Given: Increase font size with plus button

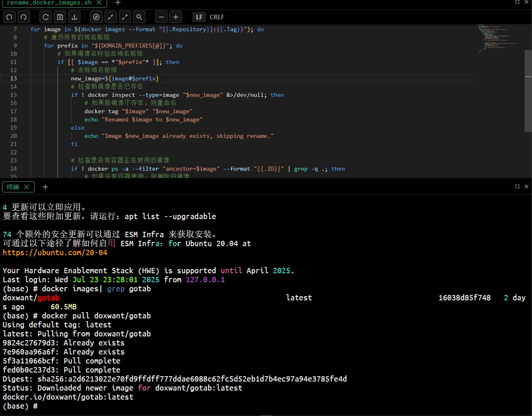Looking at the screenshot, I should (176, 17).
